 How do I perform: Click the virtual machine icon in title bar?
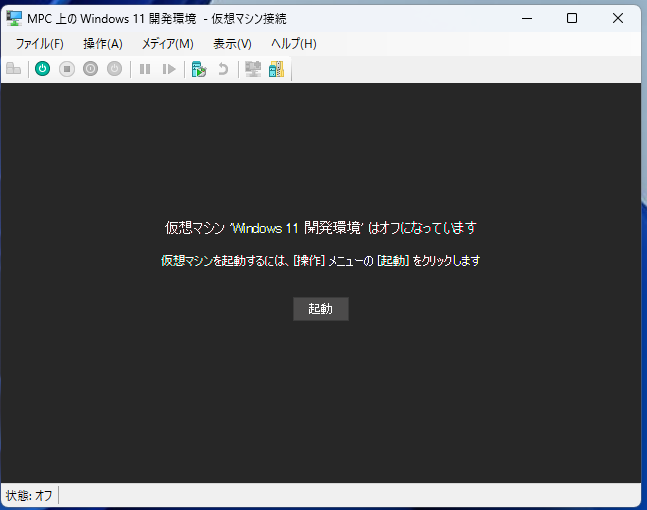point(14,18)
